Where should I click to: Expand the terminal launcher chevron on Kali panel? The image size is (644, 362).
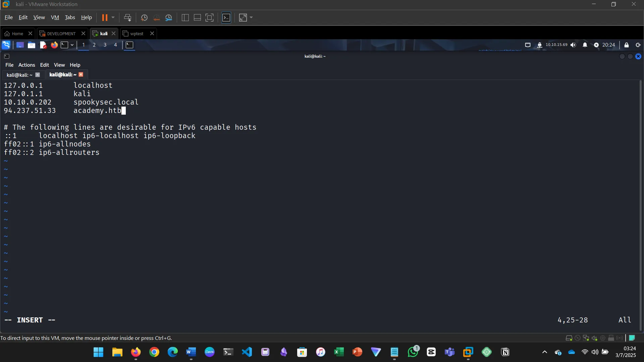(x=72, y=45)
